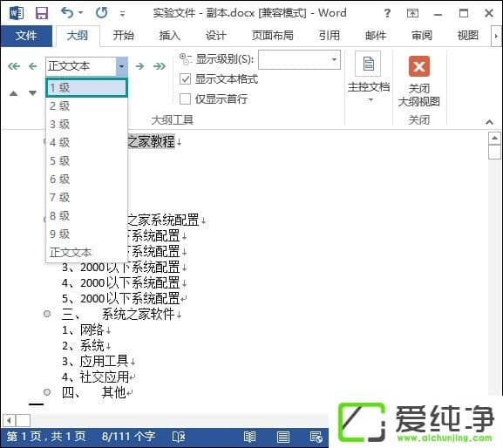Screen dimensions: 503x448
Task: Switch to the 插入 ribbon tab
Action: click(x=170, y=36)
